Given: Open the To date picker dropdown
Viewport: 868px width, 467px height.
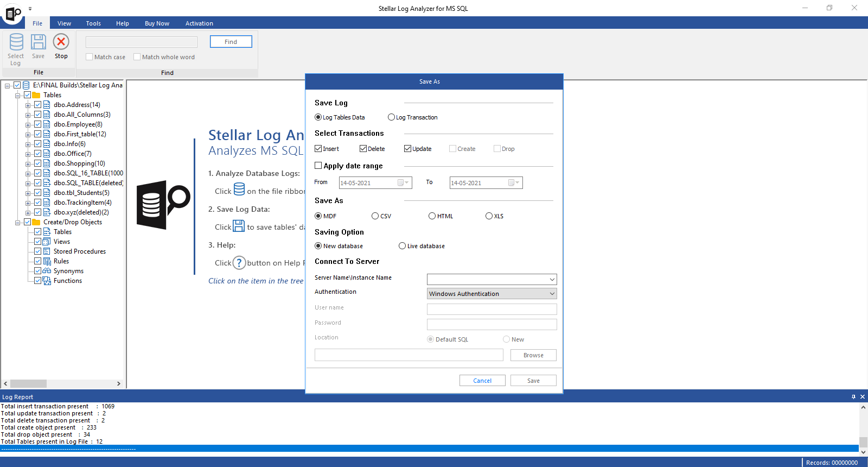Looking at the screenshot, I should click(514, 183).
